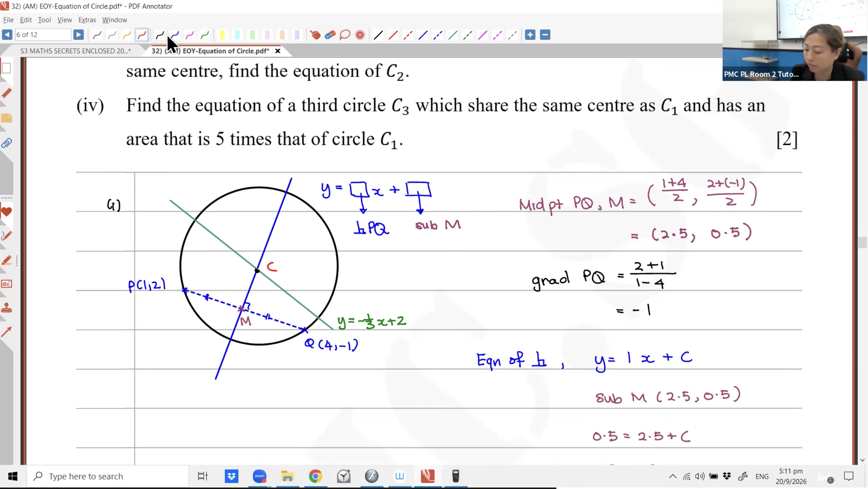The height and width of the screenshot is (489, 868).
Task: Select the eraser tool
Action: (330, 35)
